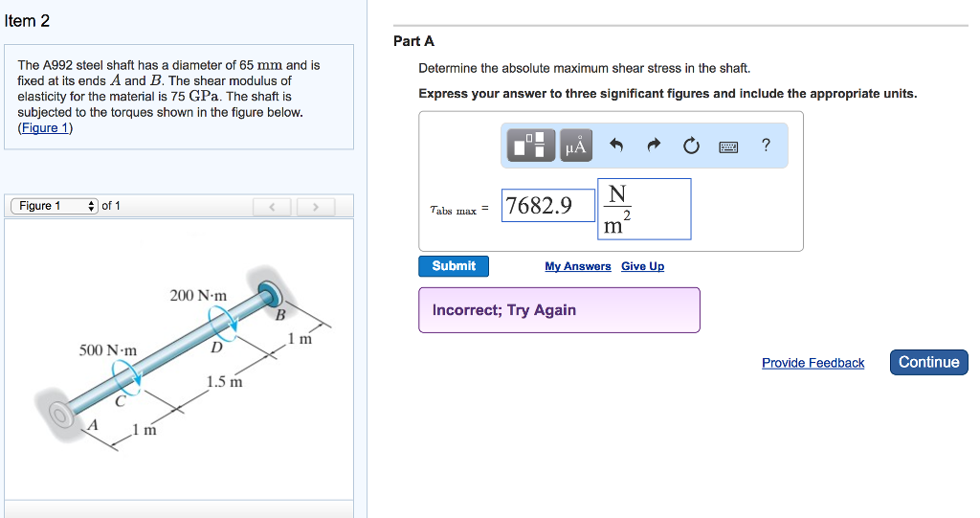980x518 pixels.
Task: Go to the next figure arrow
Action: pyautogui.click(x=316, y=206)
